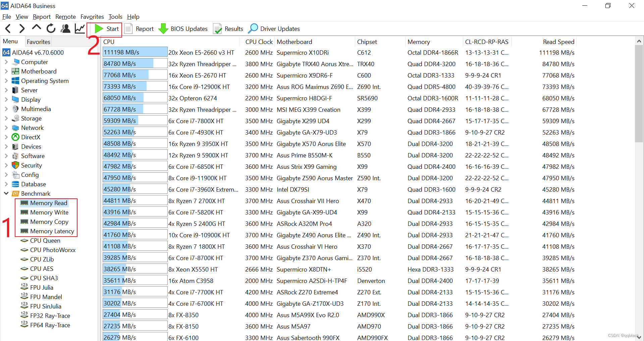The height and width of the screenshot is (341, 644).
Task: Open the File menu
Action: click(7, 17)
